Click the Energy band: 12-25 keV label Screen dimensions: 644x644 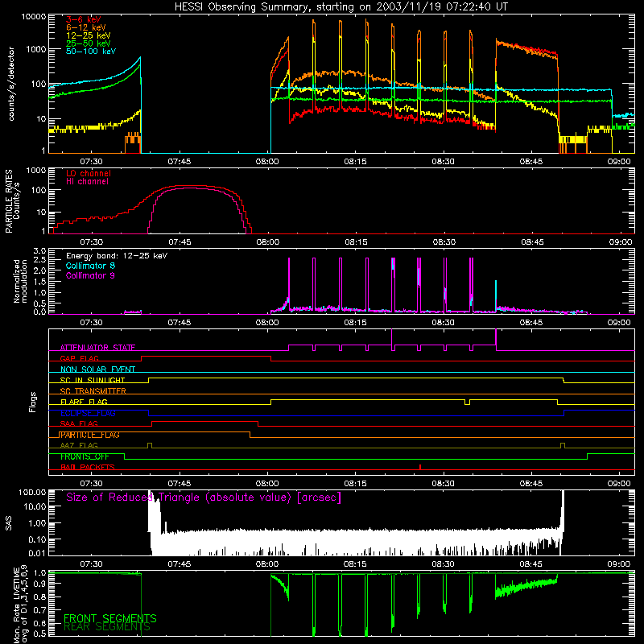[x=117, y=256]
